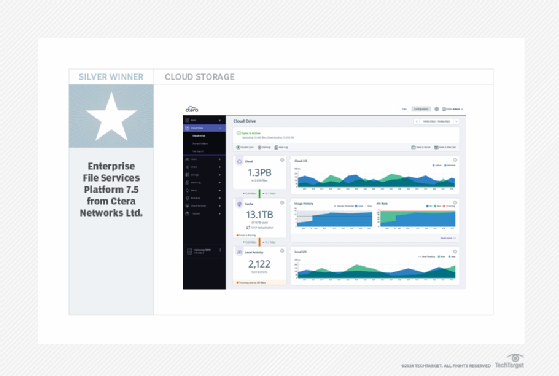This screenshot has width=559, height=376.
Task: Click the Cloud Drive icon in the sidebar
Action: (187, 128)
